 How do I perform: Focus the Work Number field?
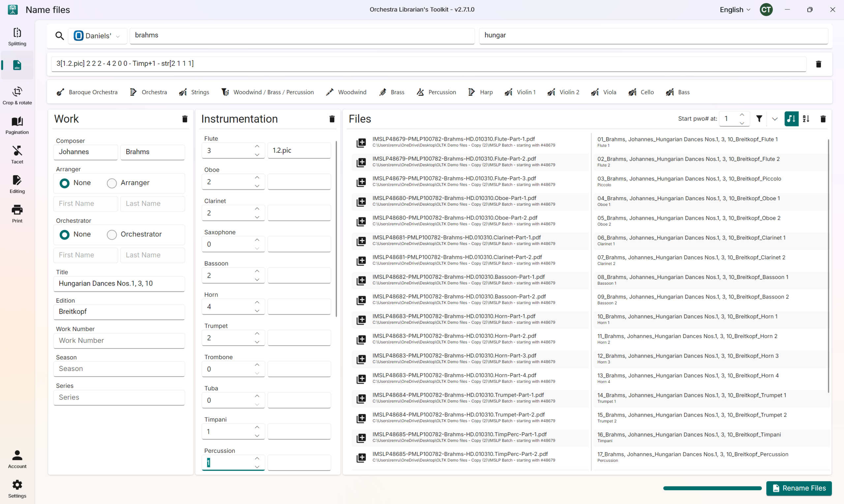[x=119, y=341]
